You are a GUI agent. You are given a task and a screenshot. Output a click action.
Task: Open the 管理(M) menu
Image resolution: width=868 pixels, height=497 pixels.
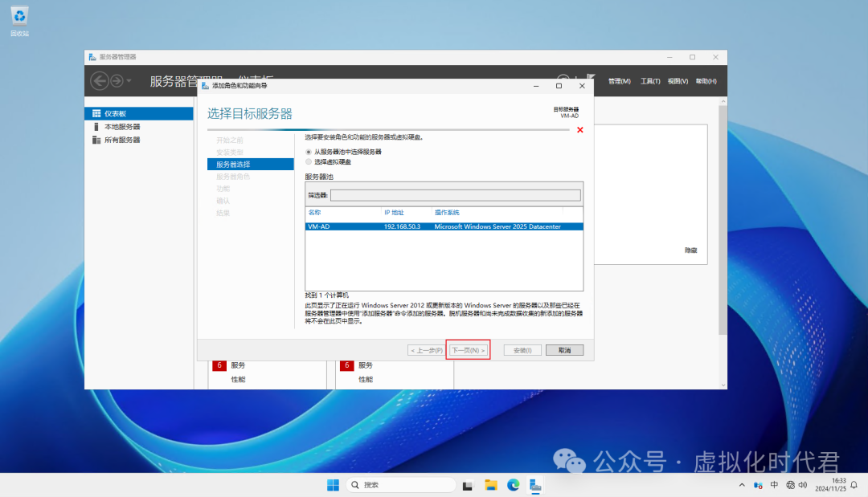click(620, 81)
